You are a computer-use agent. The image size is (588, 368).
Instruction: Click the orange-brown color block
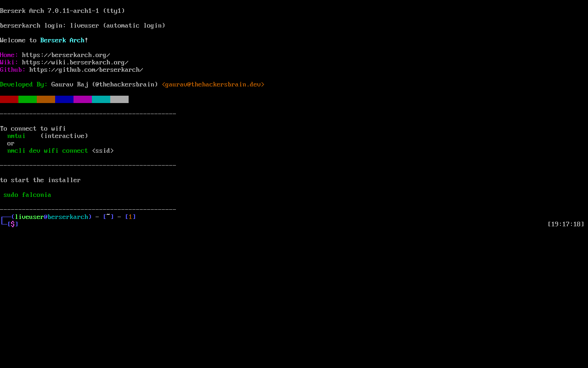click(46, 99)
